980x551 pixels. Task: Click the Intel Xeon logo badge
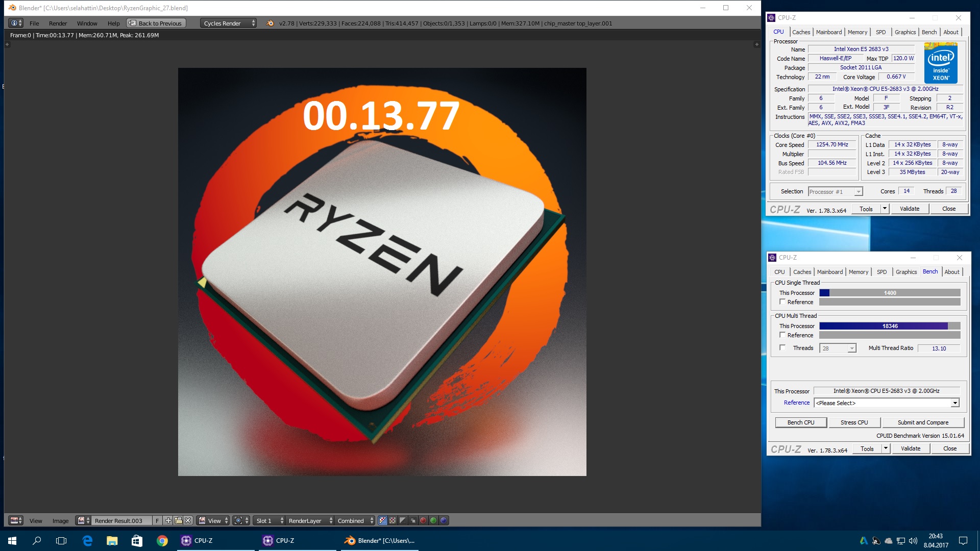tap(941, 63)
